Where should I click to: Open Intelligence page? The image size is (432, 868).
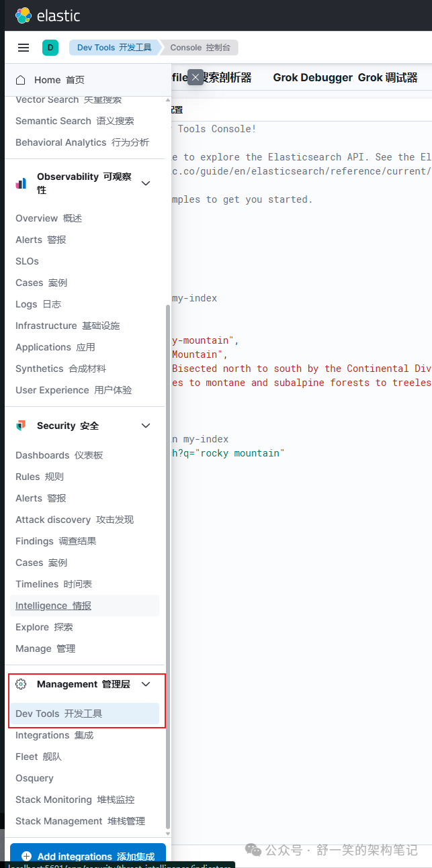(x=85, y=606)
